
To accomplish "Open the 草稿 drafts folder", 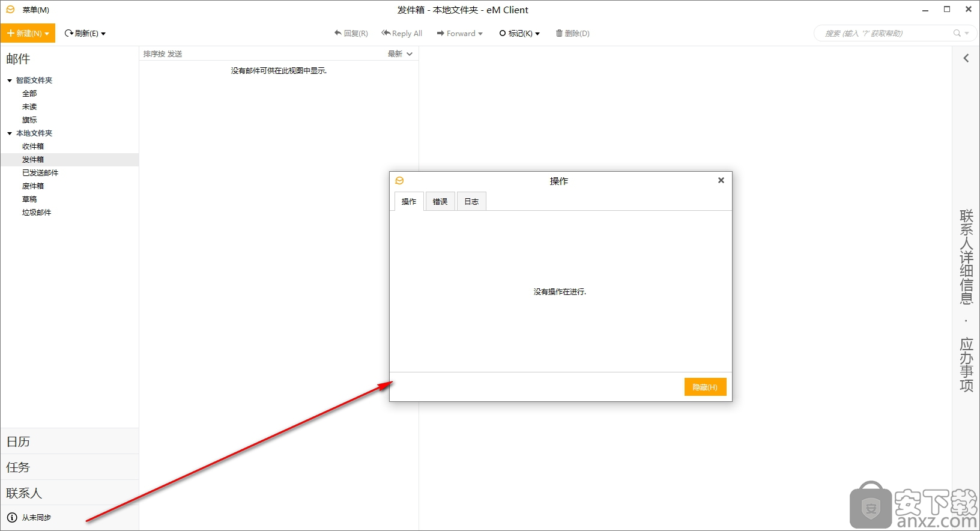I will pyautogui.click(x=29, y=199).
